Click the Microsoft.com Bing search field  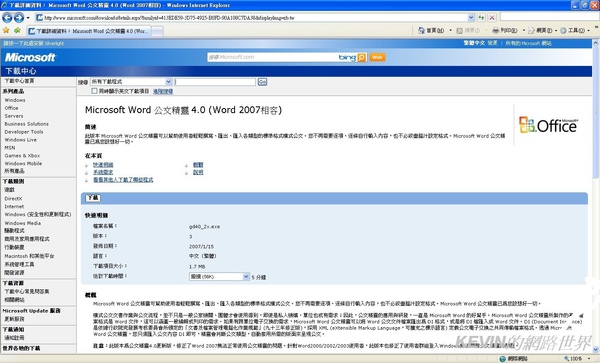pyautogui.click(x=272, y=57)
